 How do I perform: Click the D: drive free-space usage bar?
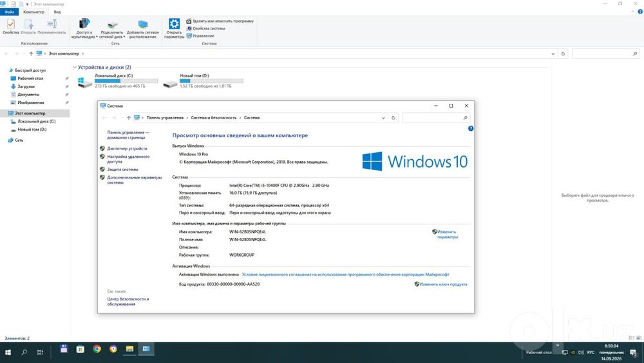[211, 81]
